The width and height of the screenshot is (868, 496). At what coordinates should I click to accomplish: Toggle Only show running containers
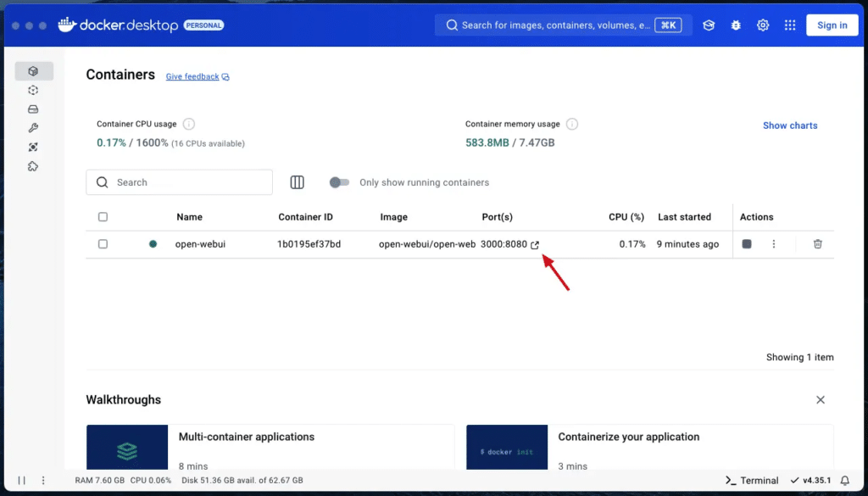coord(339,182)
